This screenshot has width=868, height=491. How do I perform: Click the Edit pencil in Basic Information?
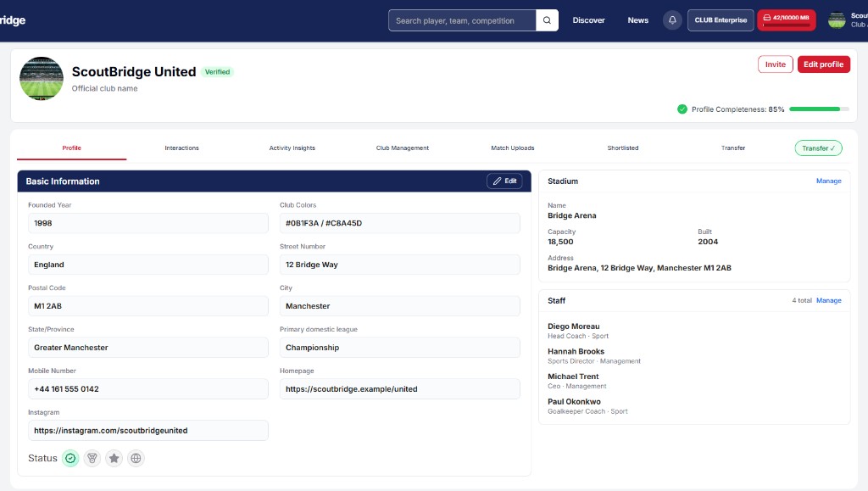504,181
